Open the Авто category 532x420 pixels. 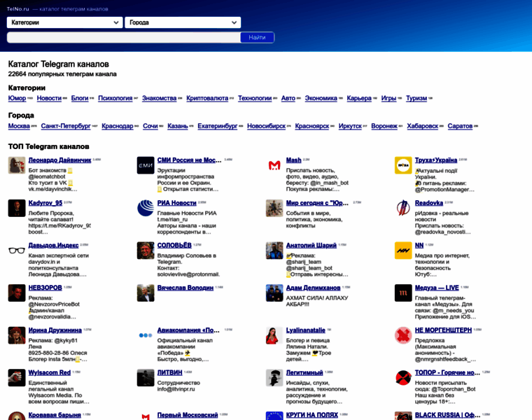pyautogui.click(x=288, y=98)
